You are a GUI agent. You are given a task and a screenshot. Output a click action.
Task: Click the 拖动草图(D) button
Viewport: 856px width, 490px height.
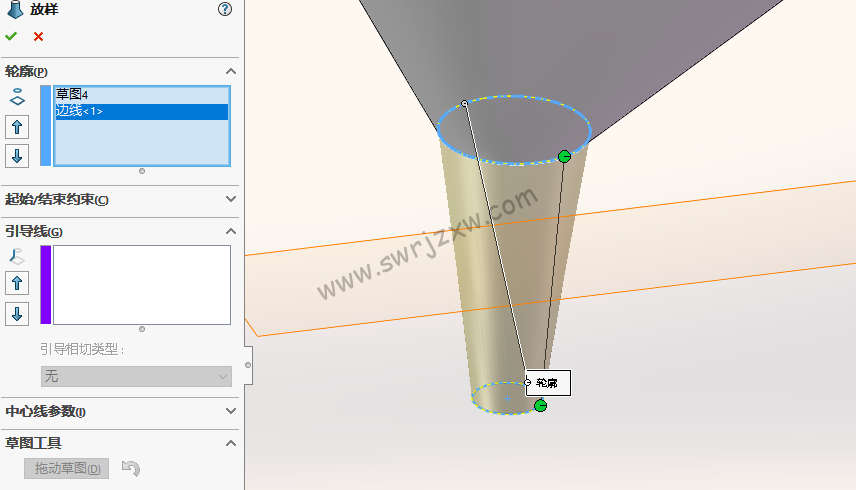coord(67,468)
